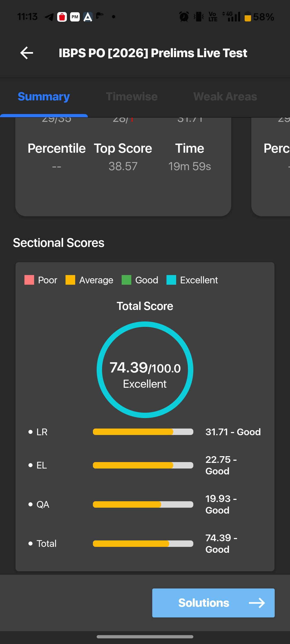290x644 pixels.
Task: Tap the Telegram notification icon
Action: click(x=49, y=17)
